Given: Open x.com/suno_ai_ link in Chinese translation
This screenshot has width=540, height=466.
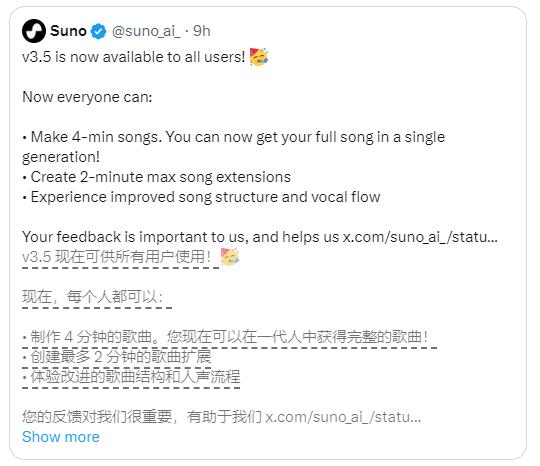Looking at the screenshot, I should coord(343,417).
